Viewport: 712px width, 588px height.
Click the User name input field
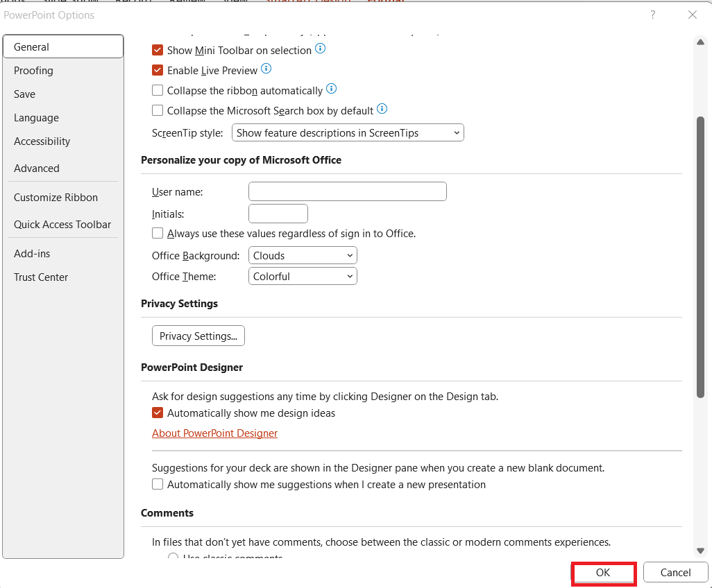(x=348, y=191)
